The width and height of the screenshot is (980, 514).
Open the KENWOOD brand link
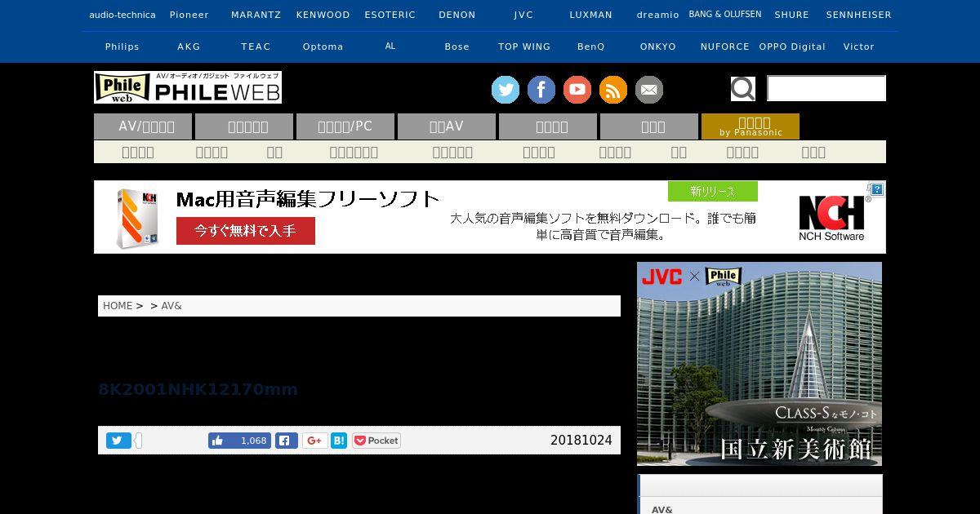point(323,15)
